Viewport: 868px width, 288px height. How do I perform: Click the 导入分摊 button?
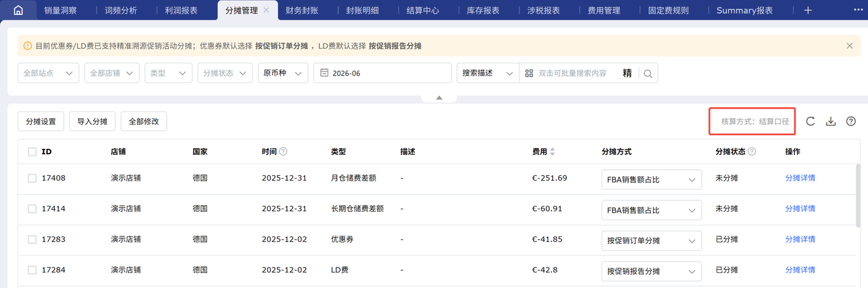tap(92, 122)
